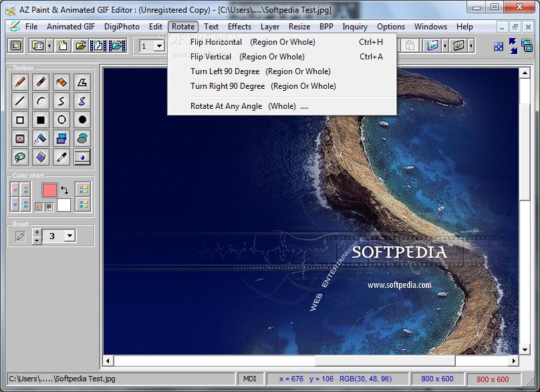Select the filled curve shape tool
The width and height of the screenshot is (540, 392).
[x=82, y=101]
